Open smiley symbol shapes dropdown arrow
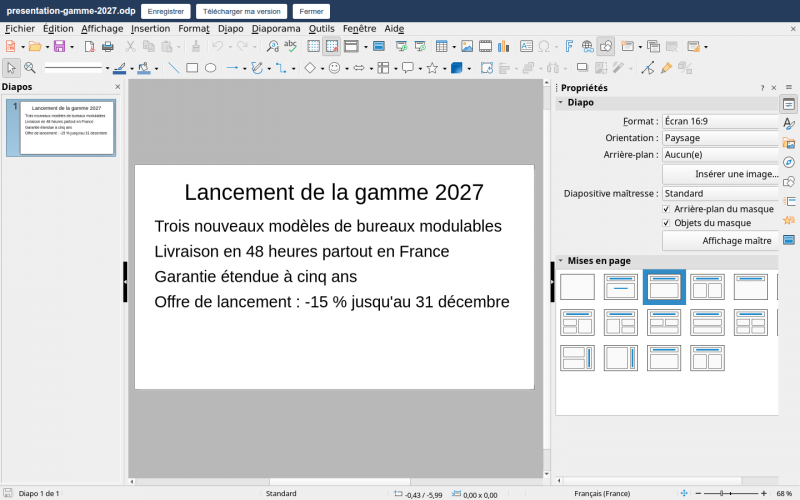Screen dimensions: 800x500 [346, 68]
